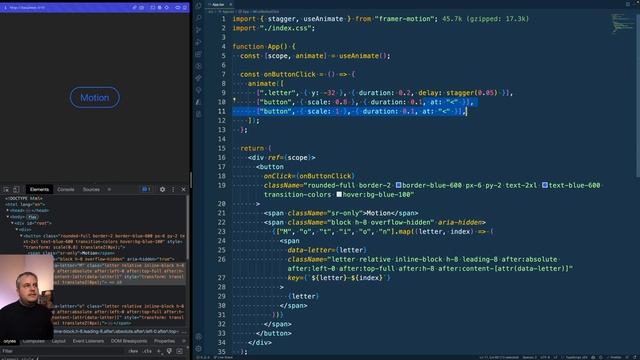This screenshot has height=360, width=640.
Task: Click TypeScript JSX language mode
Action: pos(576,358)
